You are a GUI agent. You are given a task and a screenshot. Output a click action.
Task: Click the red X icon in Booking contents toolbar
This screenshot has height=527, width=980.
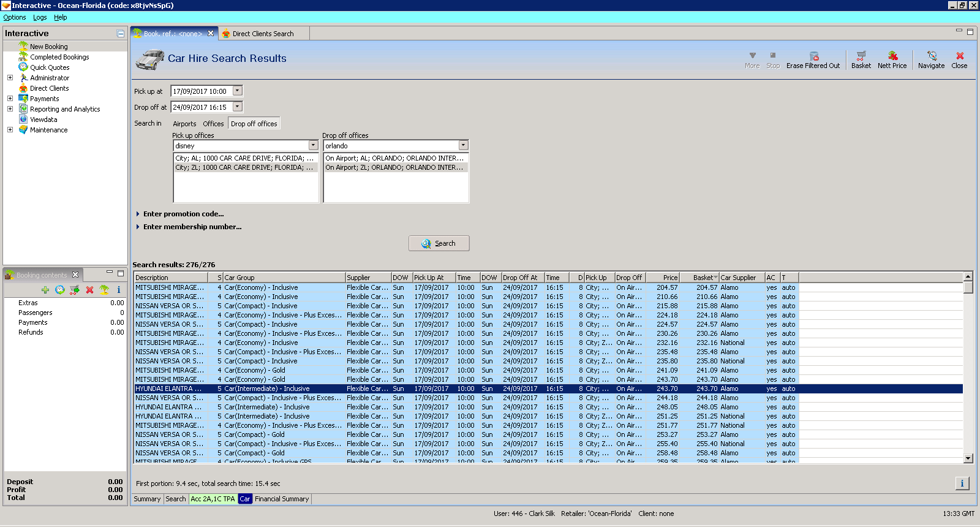pyautogui.click(x=89, y=290)
